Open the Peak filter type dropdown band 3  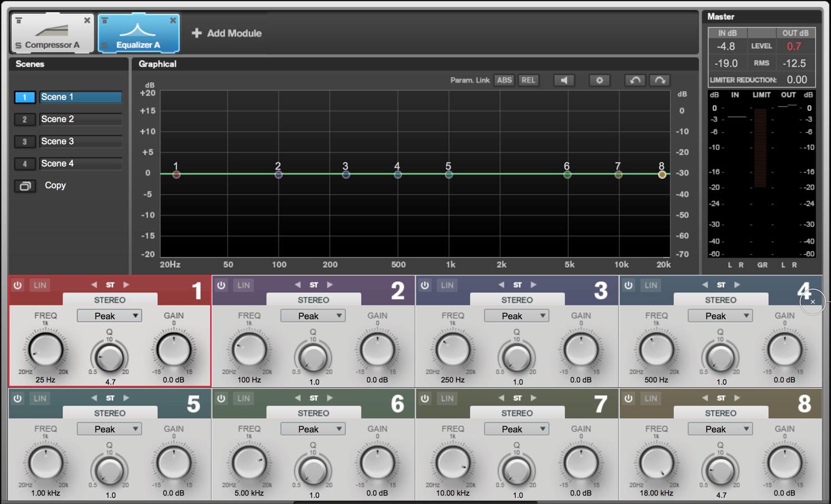tap(517, 316)
